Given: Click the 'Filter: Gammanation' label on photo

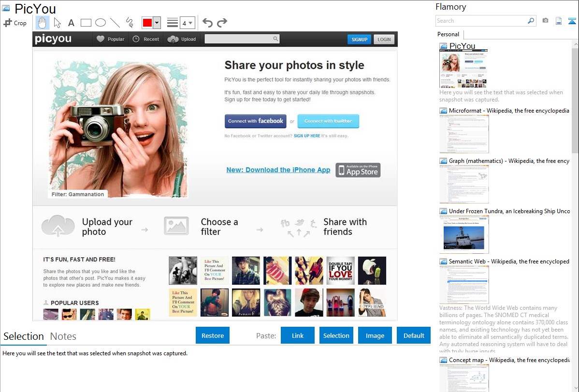Looking at the screenshot, I should [x=77, y=194].
